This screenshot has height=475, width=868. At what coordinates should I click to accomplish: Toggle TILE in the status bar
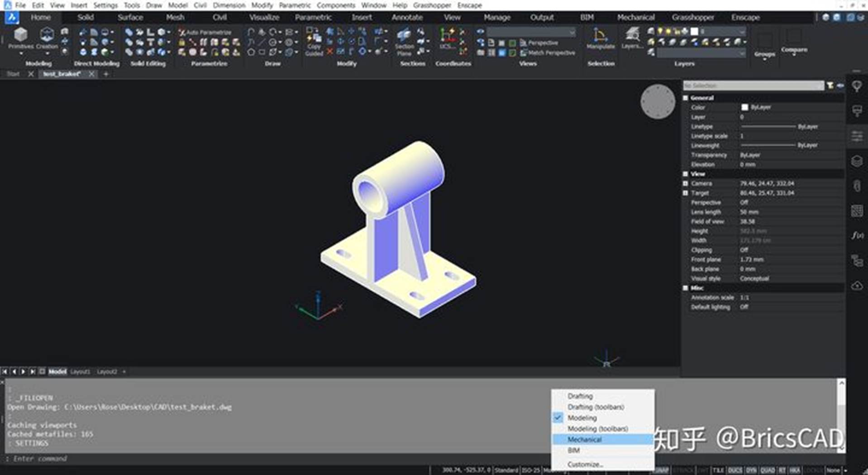pyautogui.click(x=718, y=470)
